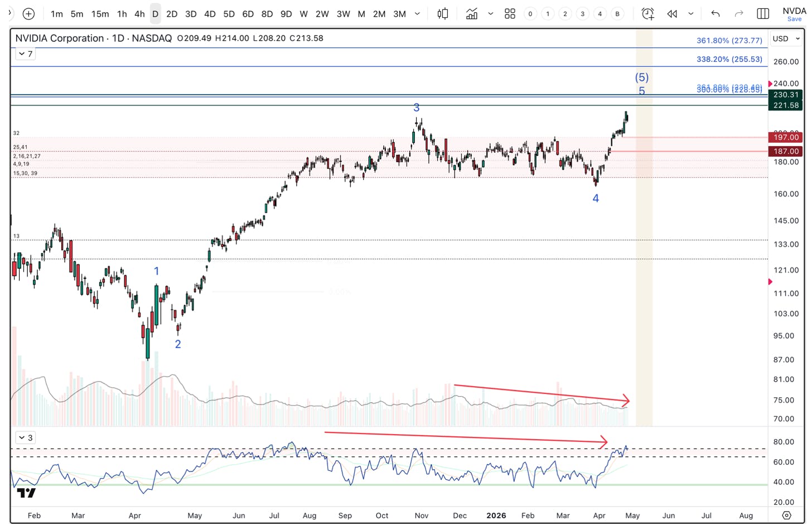Click the NVDA layout name
The image size is (812, 530).
(x=794, y=11)
